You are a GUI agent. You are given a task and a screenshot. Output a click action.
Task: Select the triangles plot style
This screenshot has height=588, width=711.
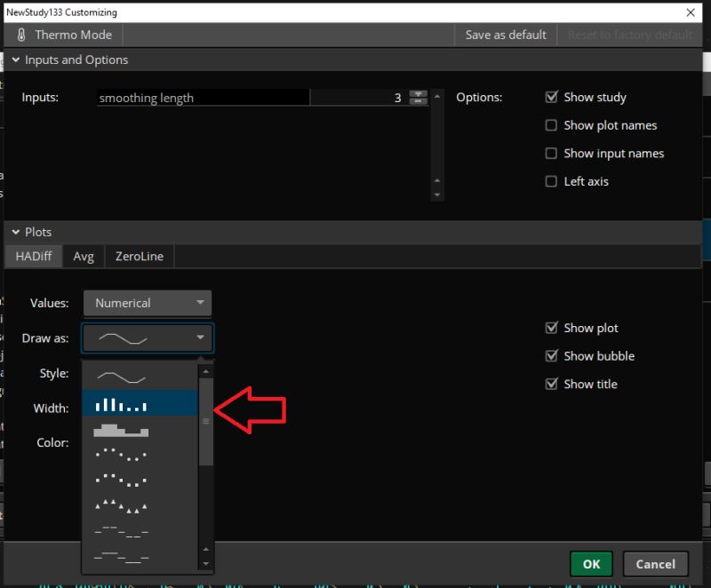click(120, 504)
